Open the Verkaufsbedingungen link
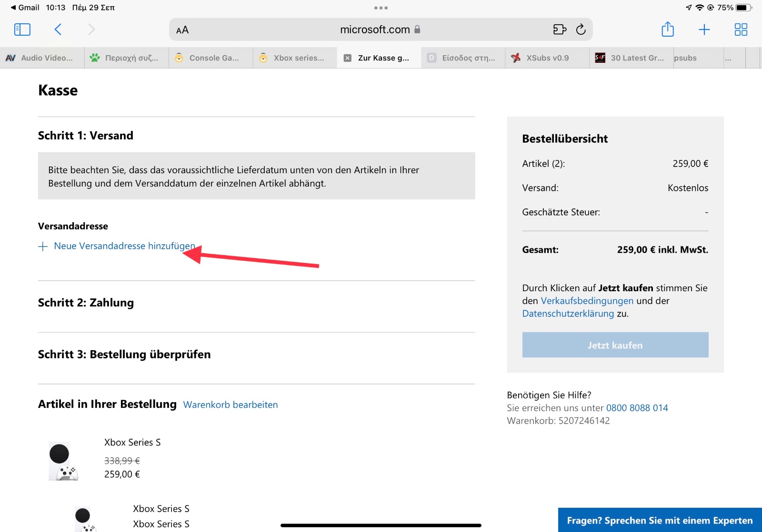Viewport: 762px width, 532px height. point(587,301)
